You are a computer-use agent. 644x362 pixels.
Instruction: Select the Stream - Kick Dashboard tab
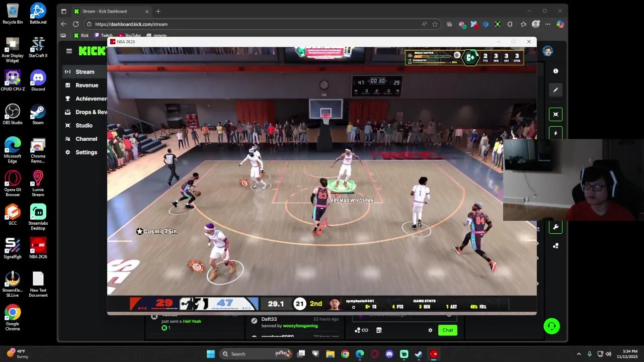[111, 11]
